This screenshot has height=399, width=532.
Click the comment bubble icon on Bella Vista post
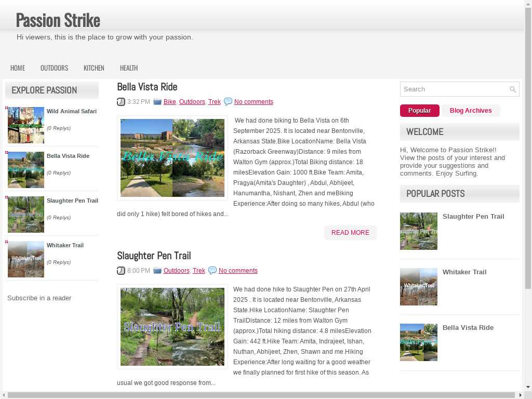(228, 102)
